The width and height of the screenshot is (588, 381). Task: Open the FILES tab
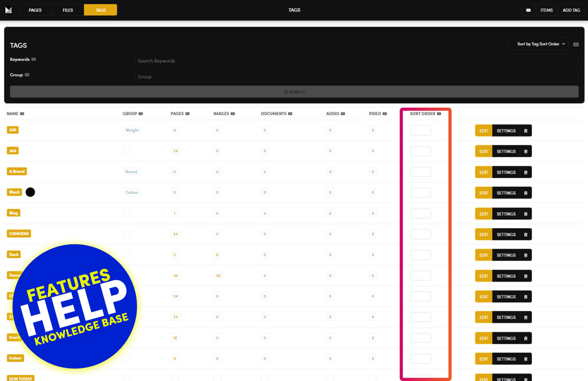(68, 10)
